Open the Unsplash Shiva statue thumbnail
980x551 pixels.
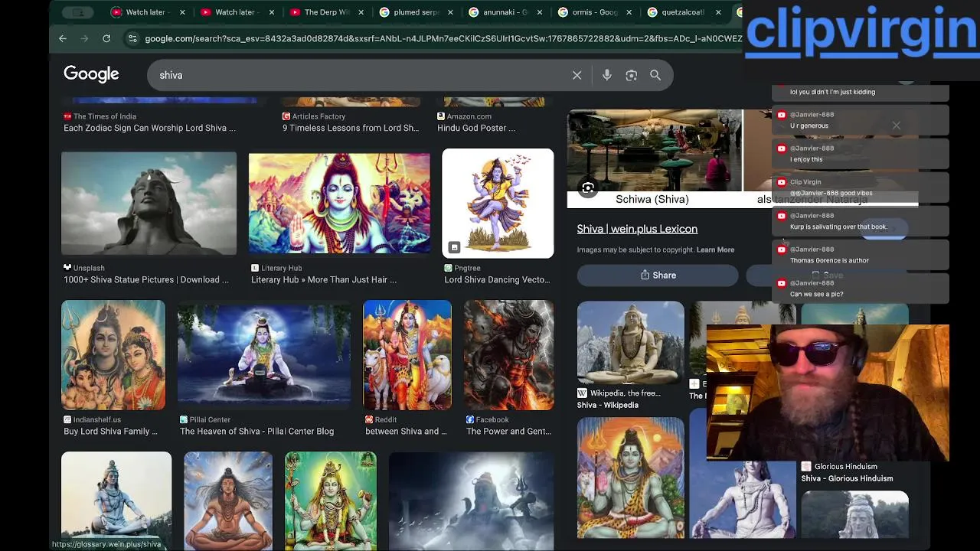(149, 204)
